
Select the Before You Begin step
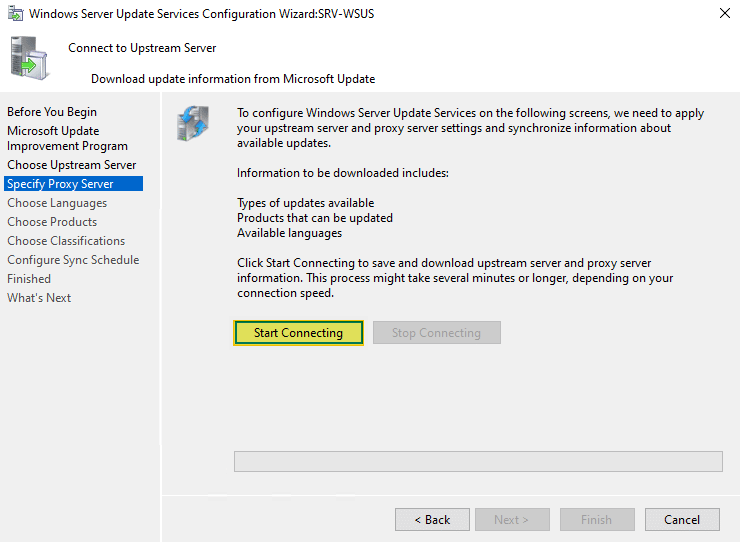click(x=52, y=112)
